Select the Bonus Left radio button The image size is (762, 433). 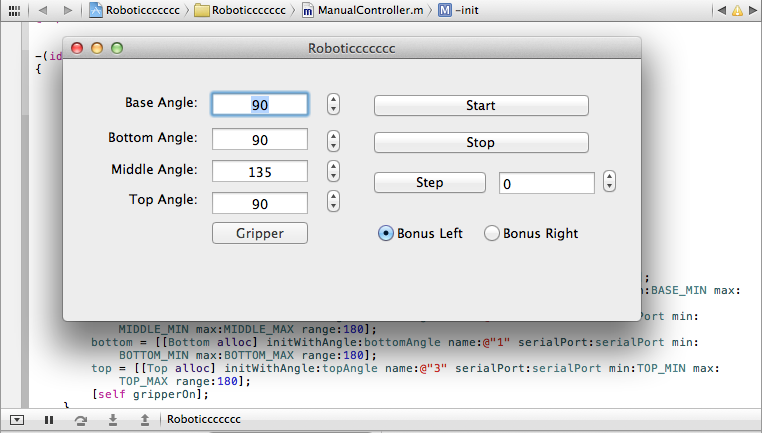[x=386, y=233]
